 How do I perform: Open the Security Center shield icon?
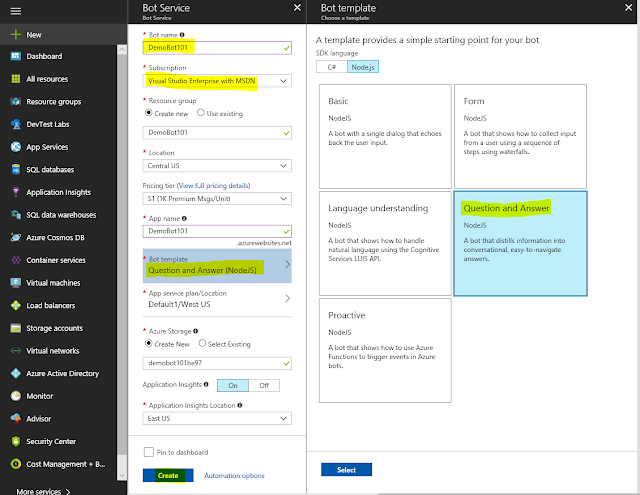coord(16,441)
